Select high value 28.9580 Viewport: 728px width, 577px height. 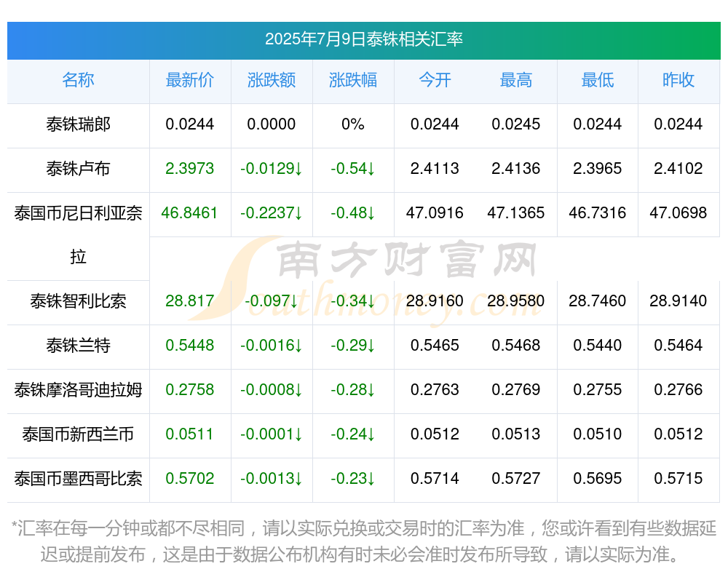tap(516, 301)
